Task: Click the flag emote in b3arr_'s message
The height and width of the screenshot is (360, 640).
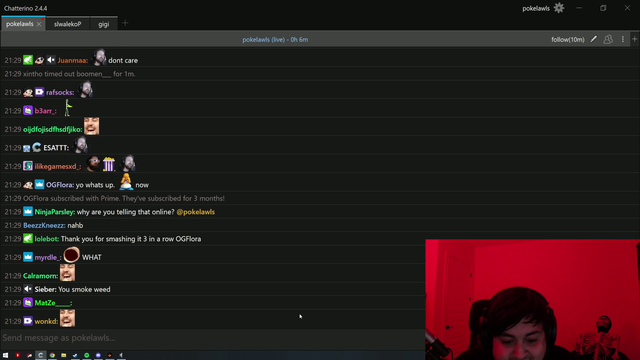Action: point(68,108)
